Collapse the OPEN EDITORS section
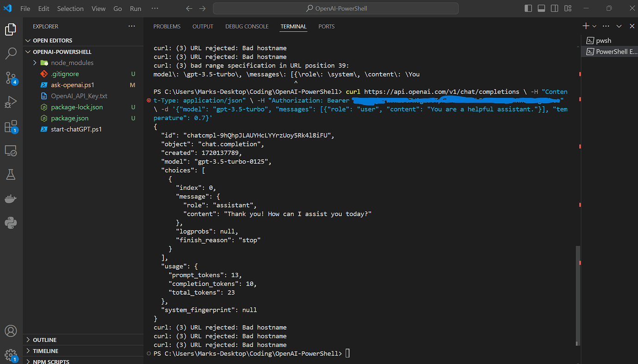 point(83,41)
